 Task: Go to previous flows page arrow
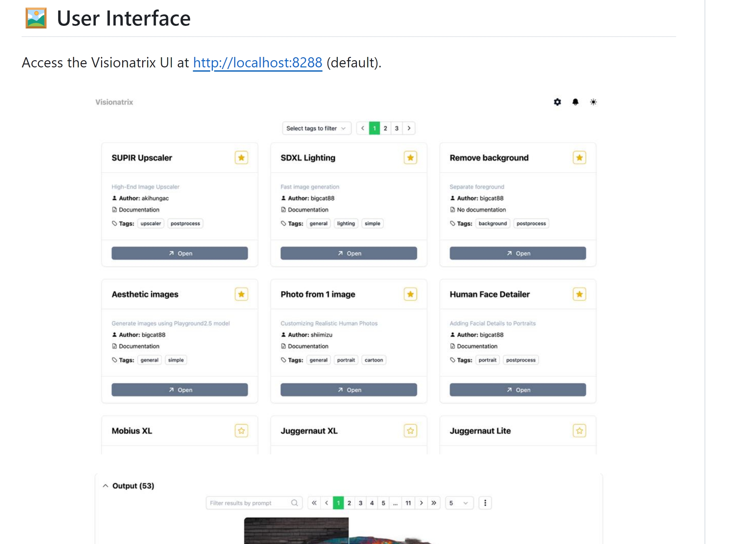point(363,128)
